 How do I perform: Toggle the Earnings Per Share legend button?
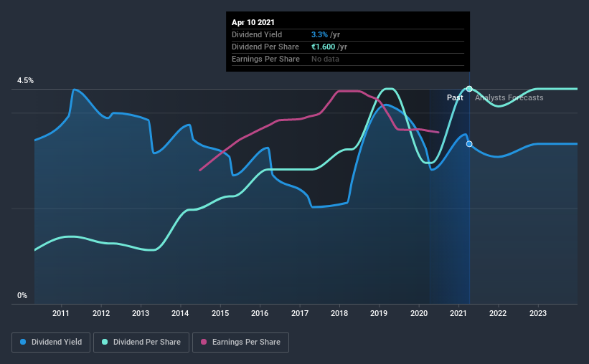coord(241,343)
